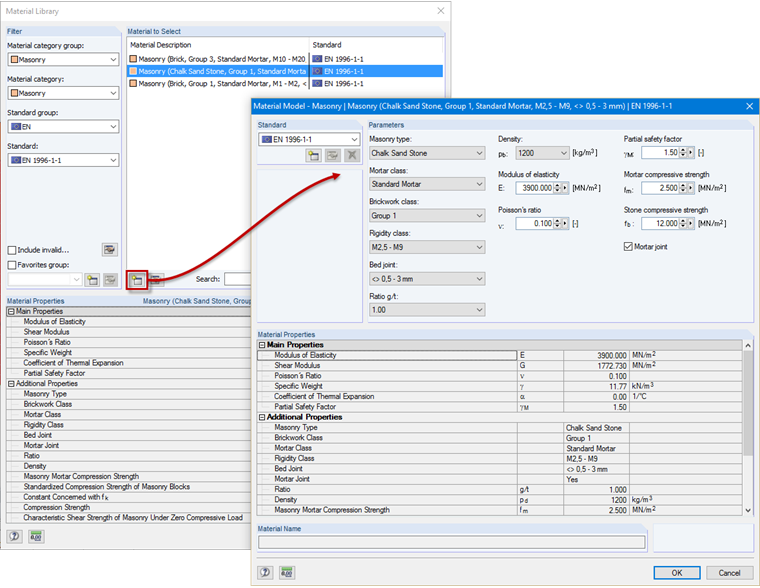Screen dimensions: 760x588
Task: Click the Modulus of elasticity spinner arrows
Action: click(557, 188)
